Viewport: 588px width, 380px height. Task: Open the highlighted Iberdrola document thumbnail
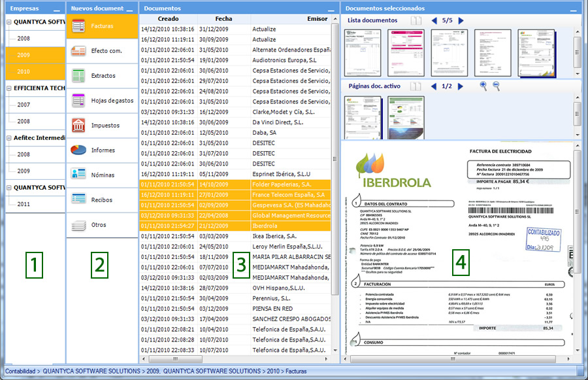pos(536,53)
